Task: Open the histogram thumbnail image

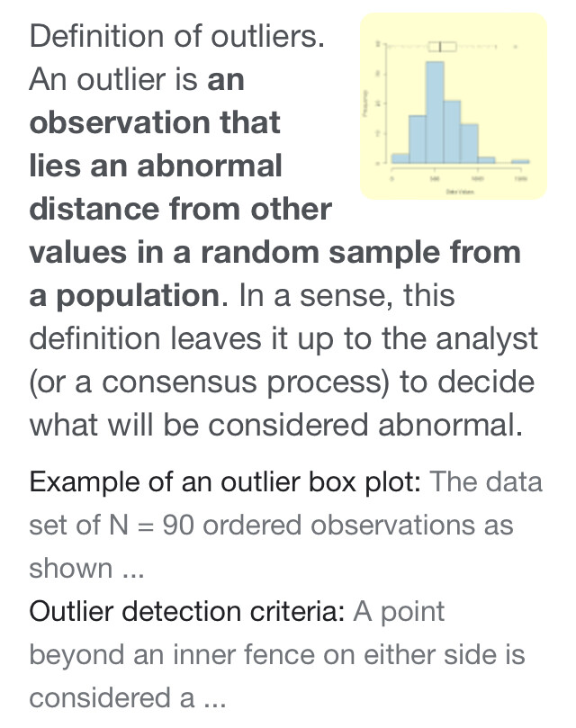Action: click(454, 106)
